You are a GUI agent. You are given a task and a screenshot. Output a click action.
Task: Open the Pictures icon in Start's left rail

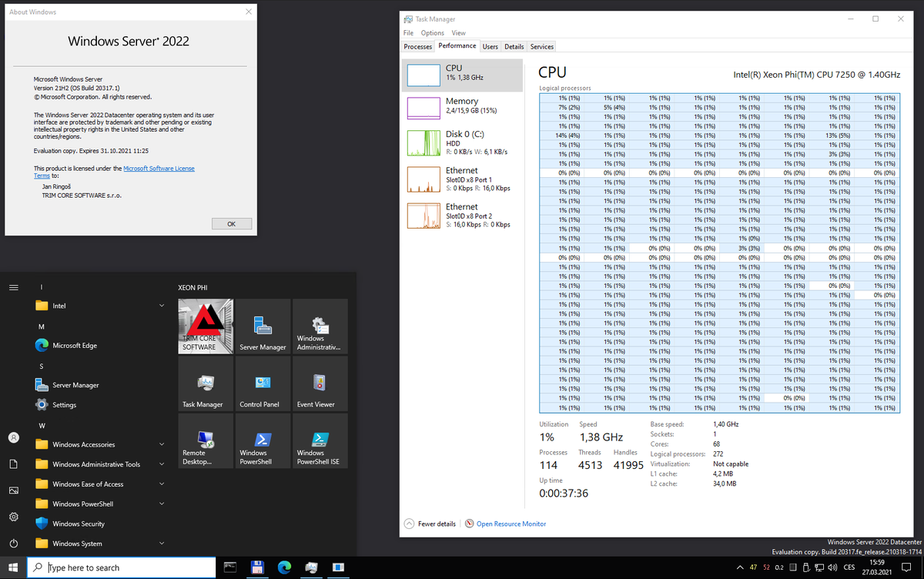[x=13, y=490]
